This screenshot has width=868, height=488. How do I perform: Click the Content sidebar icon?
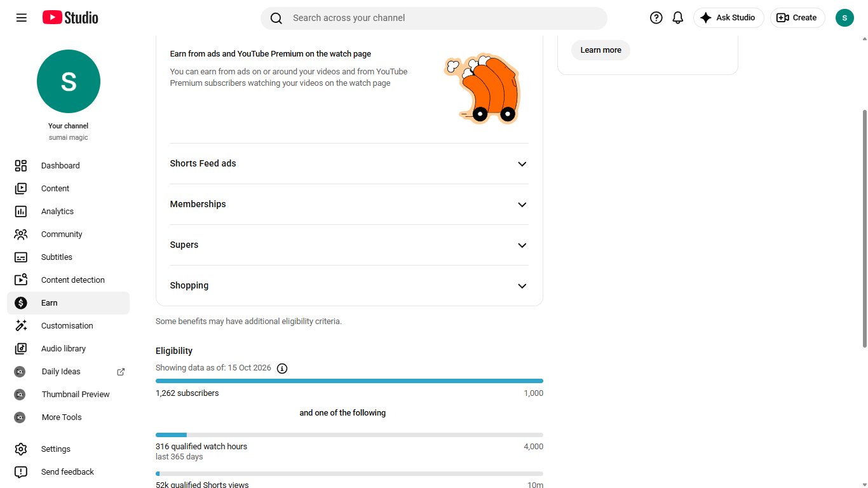click(x=21, y=189)
